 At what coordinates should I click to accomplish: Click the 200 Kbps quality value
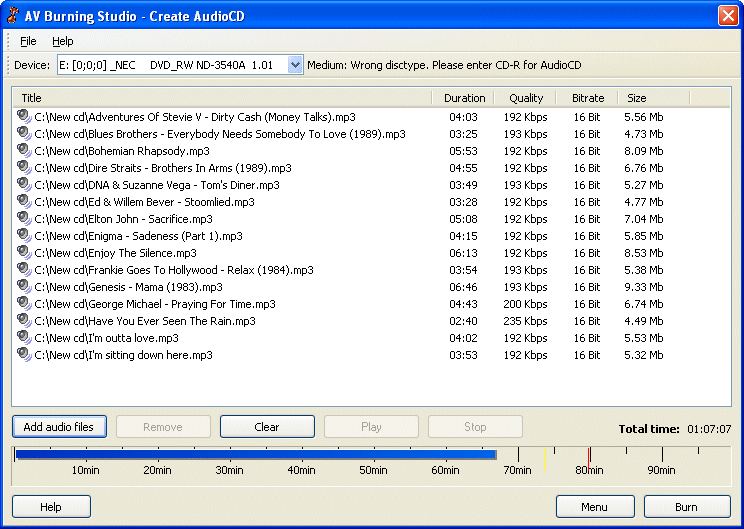click(525, 304)
